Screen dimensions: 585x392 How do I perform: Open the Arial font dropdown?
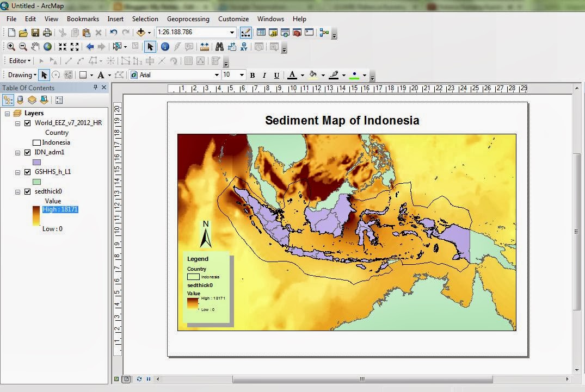[x=218, y=74]
